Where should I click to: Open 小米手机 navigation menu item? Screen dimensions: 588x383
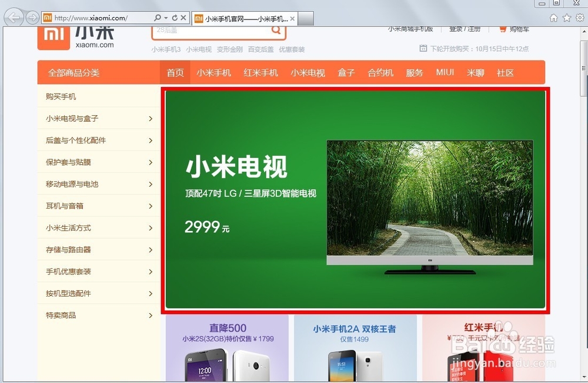pyautogui.click(x=214, y=73)
